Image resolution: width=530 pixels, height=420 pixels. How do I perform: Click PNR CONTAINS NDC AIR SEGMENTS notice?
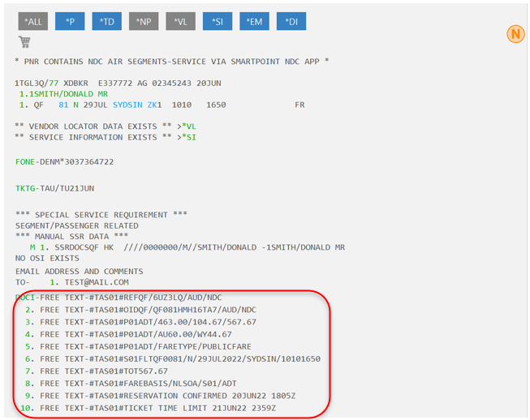point(172,62)
